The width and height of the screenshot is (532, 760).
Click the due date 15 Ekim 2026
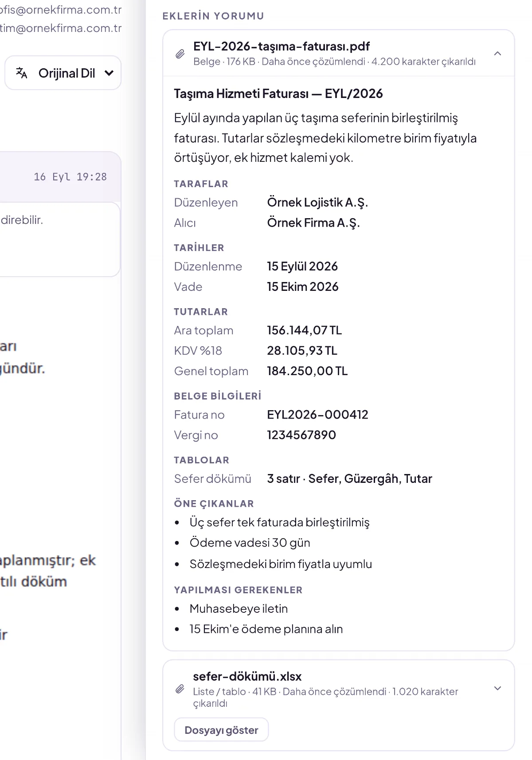pyautogui.click(x=303, y=287)
